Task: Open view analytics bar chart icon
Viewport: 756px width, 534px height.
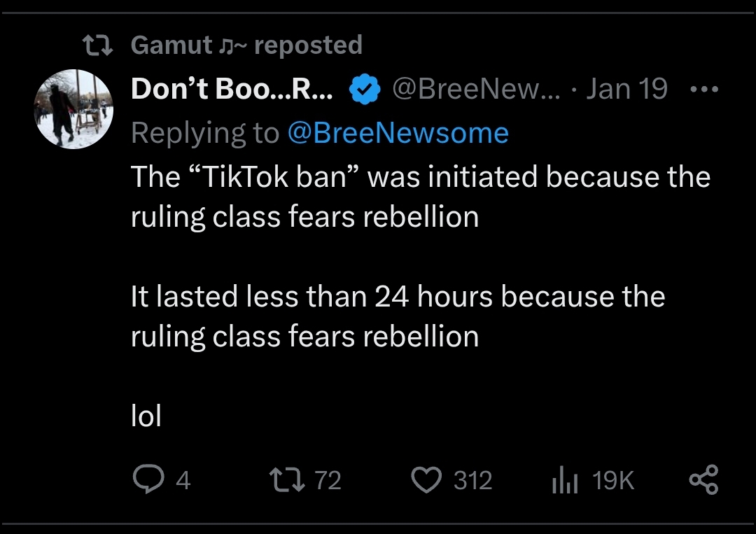Action: tap(565, 481)
